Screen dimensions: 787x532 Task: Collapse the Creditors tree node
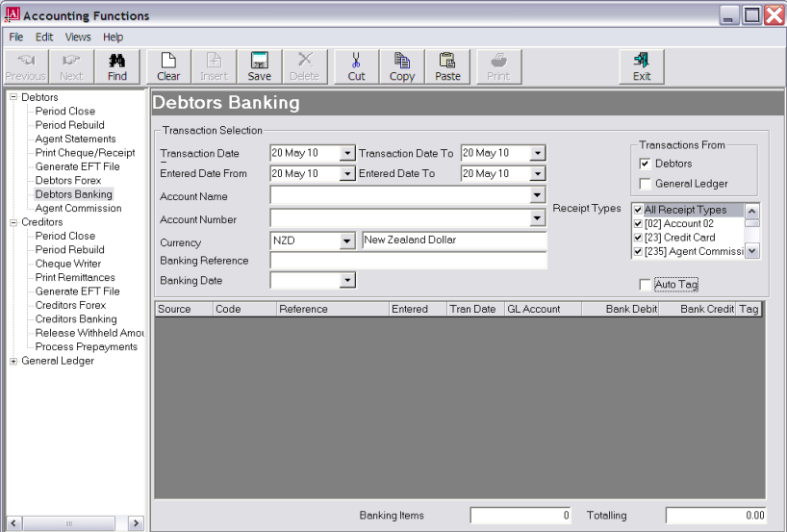pos(13,222)
